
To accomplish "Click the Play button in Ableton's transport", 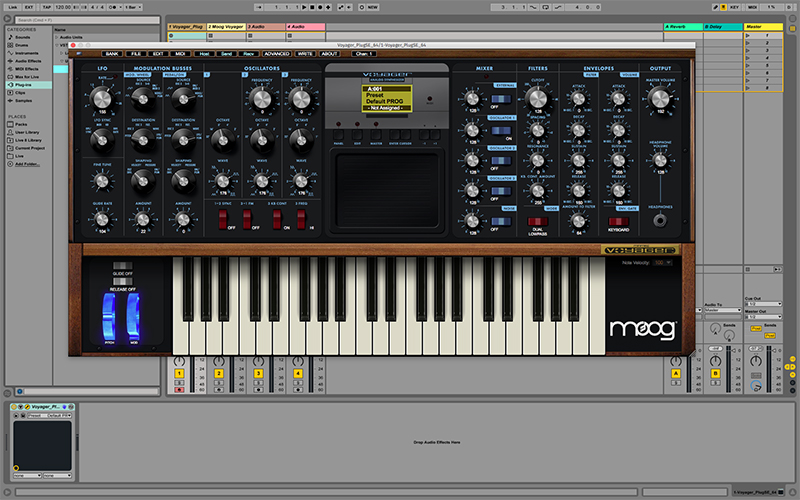I will pyautogui.click(x=305, y=7).
